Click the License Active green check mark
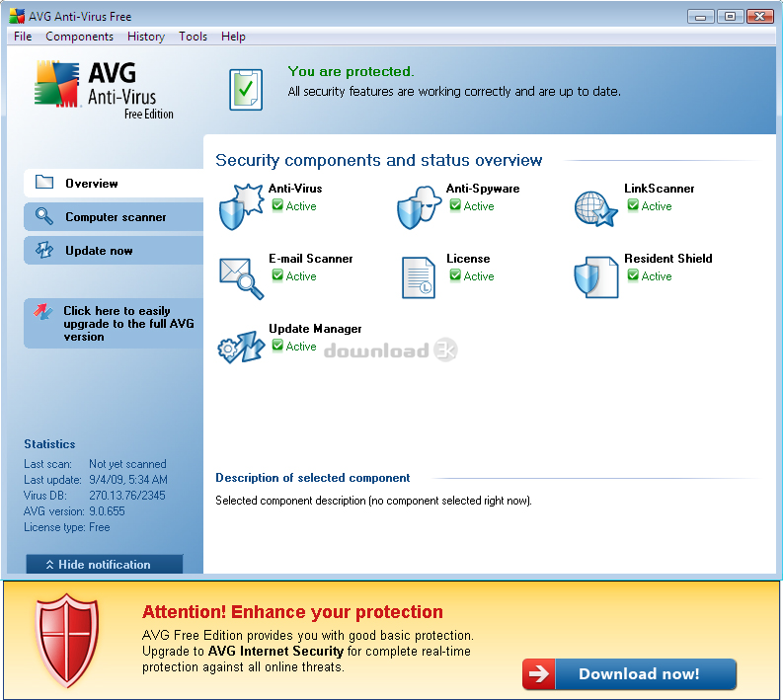 [x=455, y=275]
